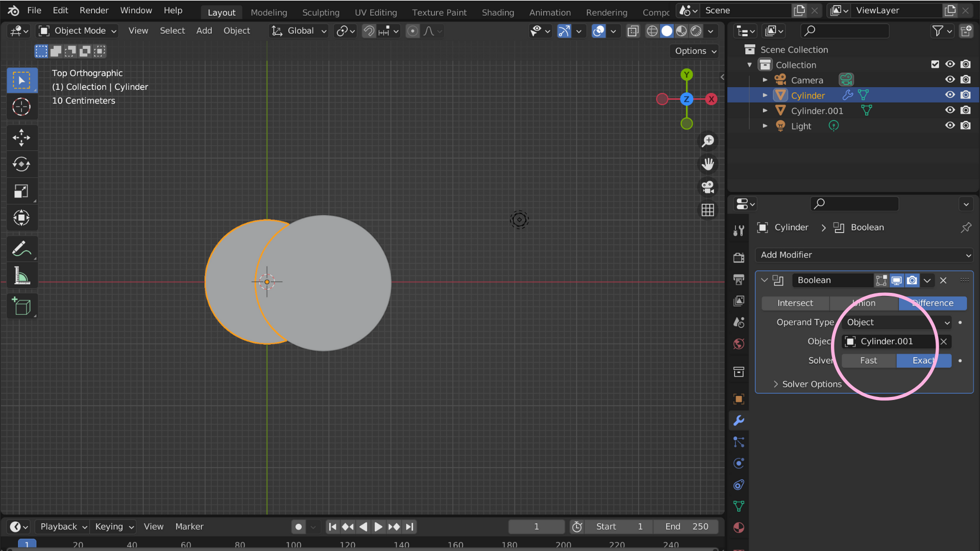
Task: Switch the solver to Fast
Action: coord(868,361)
